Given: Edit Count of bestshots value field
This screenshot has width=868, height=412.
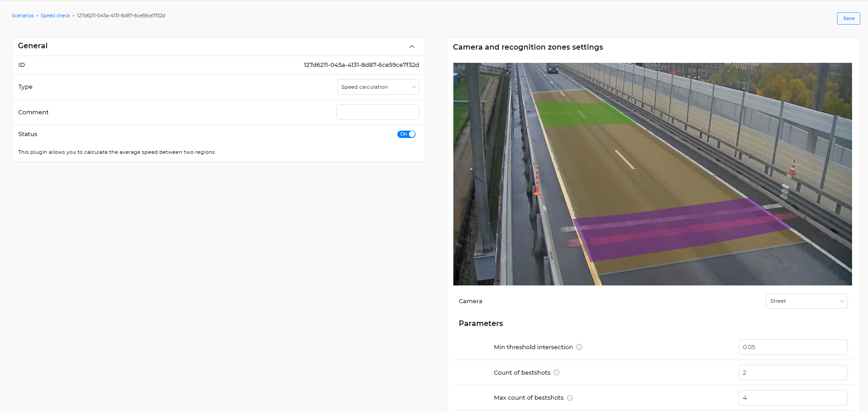Looking at the screenshot, I should [793, 372].
